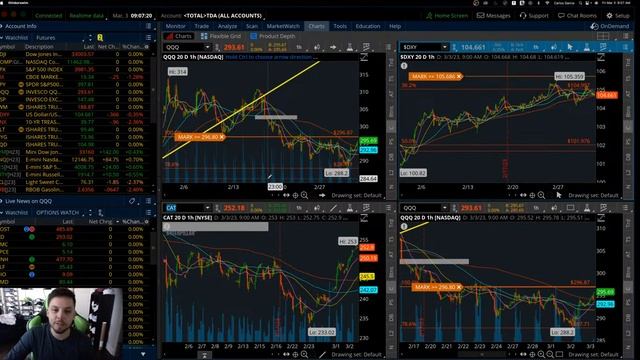Collapse the Watchlist Futures gadget

coord(2,38)
